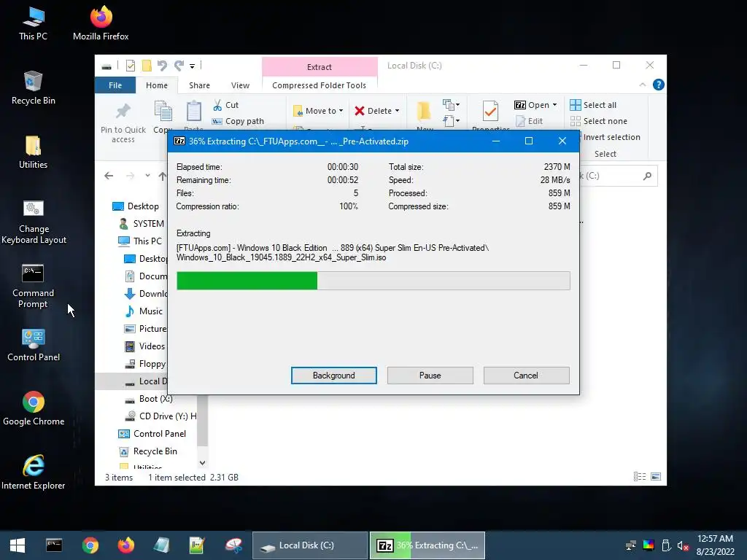Click the Cut scissors icon

[217, 105]
